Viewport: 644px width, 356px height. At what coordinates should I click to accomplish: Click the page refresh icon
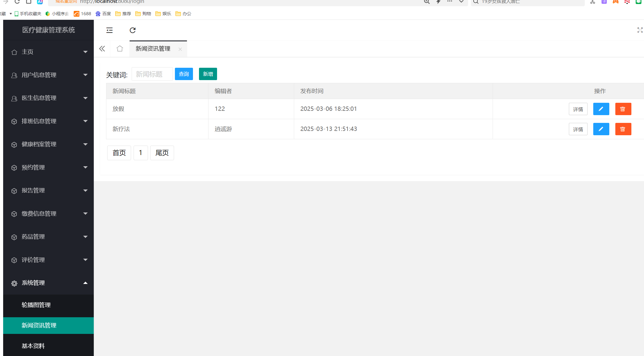[x=132, y=30]
